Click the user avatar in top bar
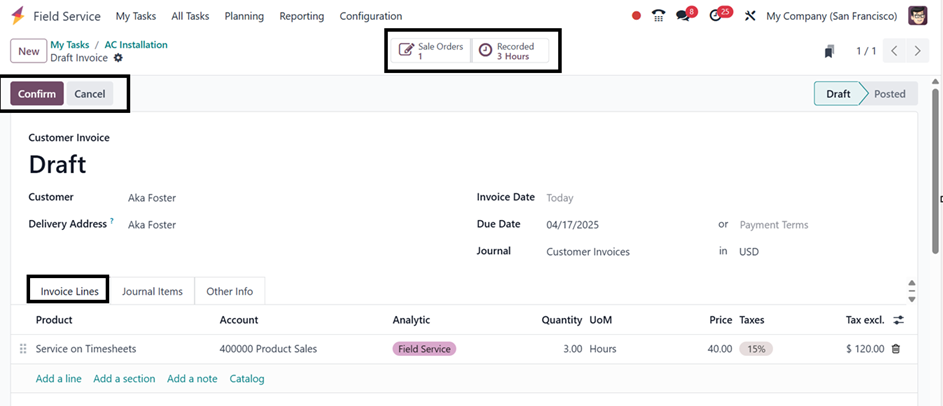943x406 pixels. click(x=917, y=16)
